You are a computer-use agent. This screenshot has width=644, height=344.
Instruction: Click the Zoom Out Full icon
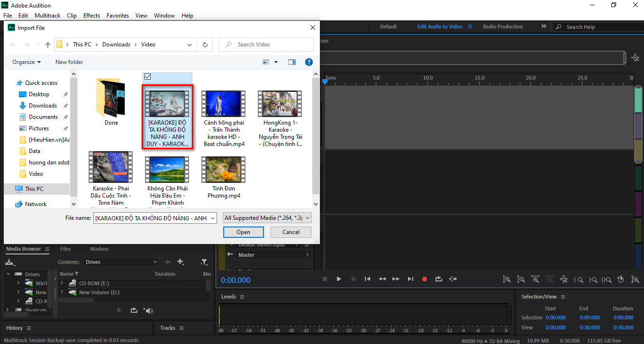pyautogui.click(x=564, y=280)
